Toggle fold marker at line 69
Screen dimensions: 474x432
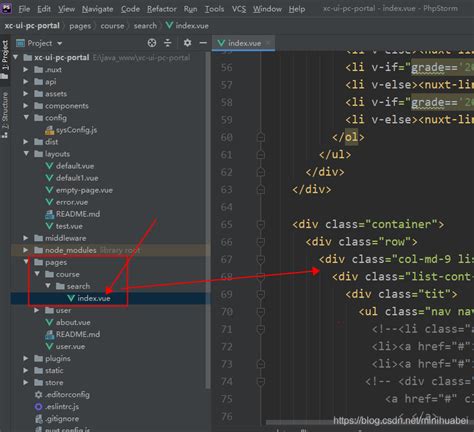coord(261,294)
